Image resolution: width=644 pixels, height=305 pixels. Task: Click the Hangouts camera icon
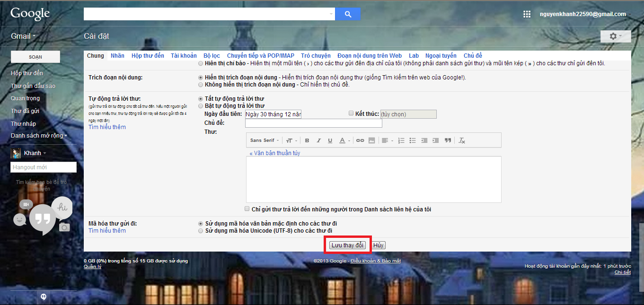pos(64,227)
